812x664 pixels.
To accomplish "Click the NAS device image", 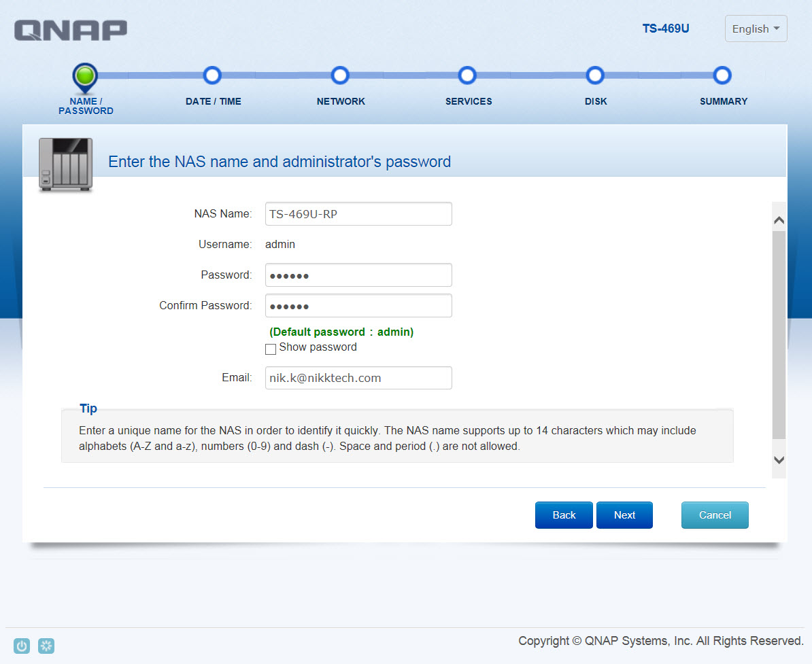I will [x=66, y=164].
